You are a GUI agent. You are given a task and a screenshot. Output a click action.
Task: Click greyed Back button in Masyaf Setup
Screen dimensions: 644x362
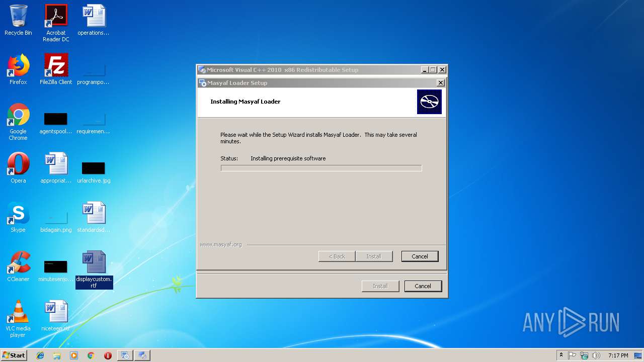pyautogui.click(x=337, y=256)
